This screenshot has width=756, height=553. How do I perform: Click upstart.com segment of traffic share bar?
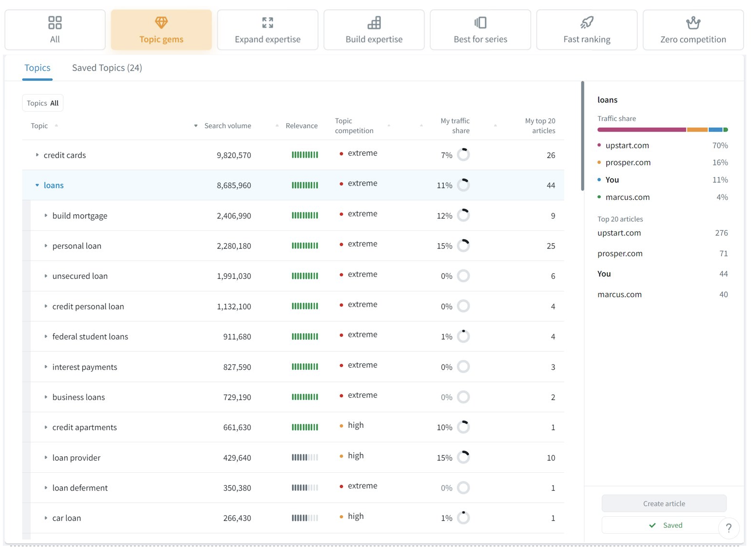(641, 130)
